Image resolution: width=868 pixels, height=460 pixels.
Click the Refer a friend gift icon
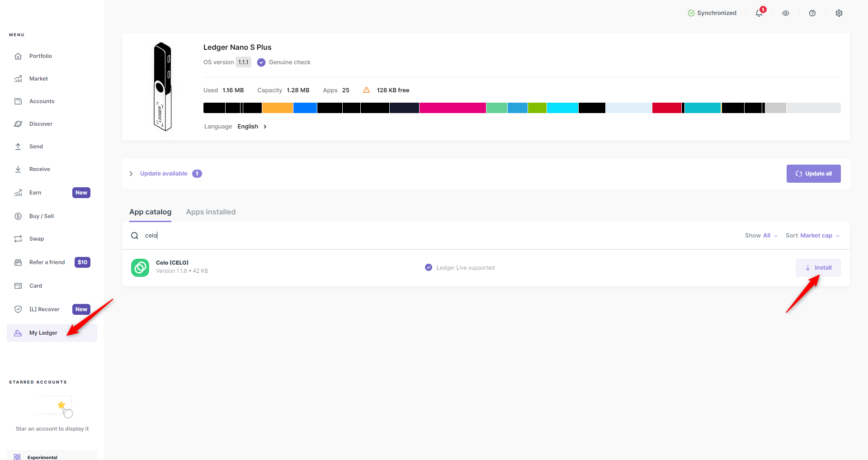(x=18, y=262)
